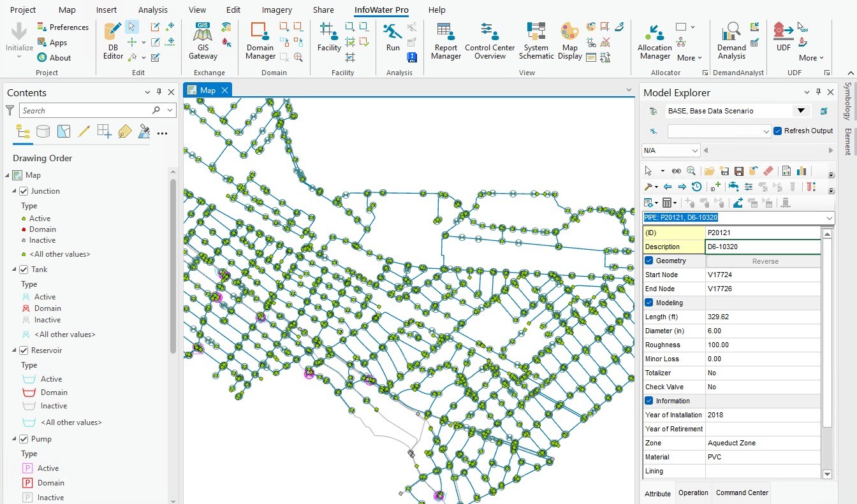857x504 pixels.
Task: Open the Report Manager
Action: 446,40
